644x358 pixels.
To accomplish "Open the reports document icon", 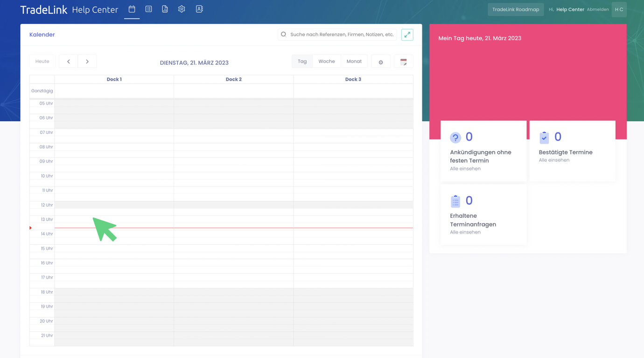I will coord(165,9).
